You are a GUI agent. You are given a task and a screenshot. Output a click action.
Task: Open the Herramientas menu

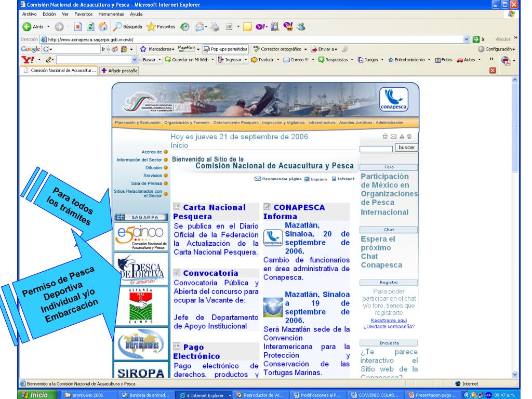coord(111,14)
